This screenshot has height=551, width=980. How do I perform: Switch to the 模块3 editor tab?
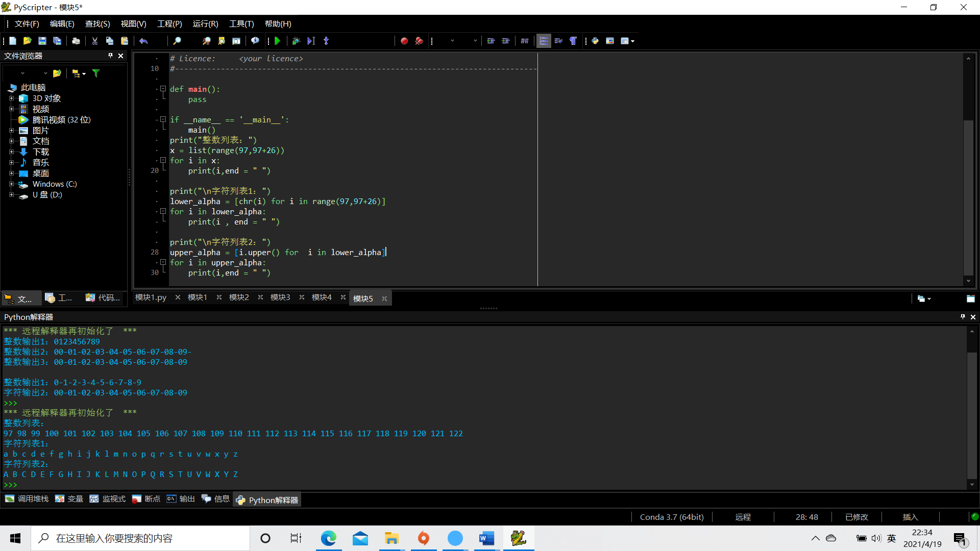tap(280, 297)
